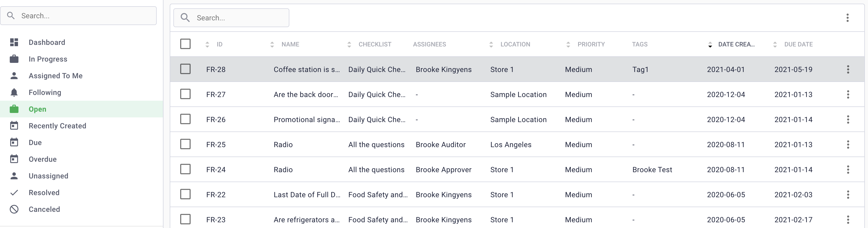868x228 pixels.
Task: Click the Dashboard grid icon
Action: point(14,43)
